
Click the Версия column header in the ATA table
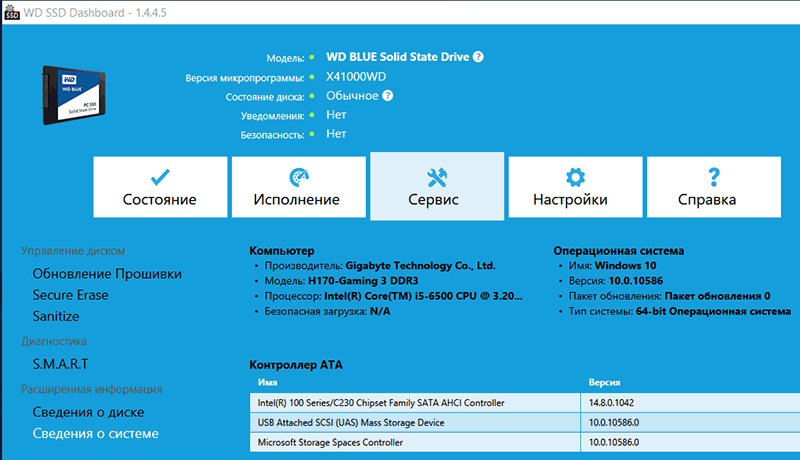point(605,382)
